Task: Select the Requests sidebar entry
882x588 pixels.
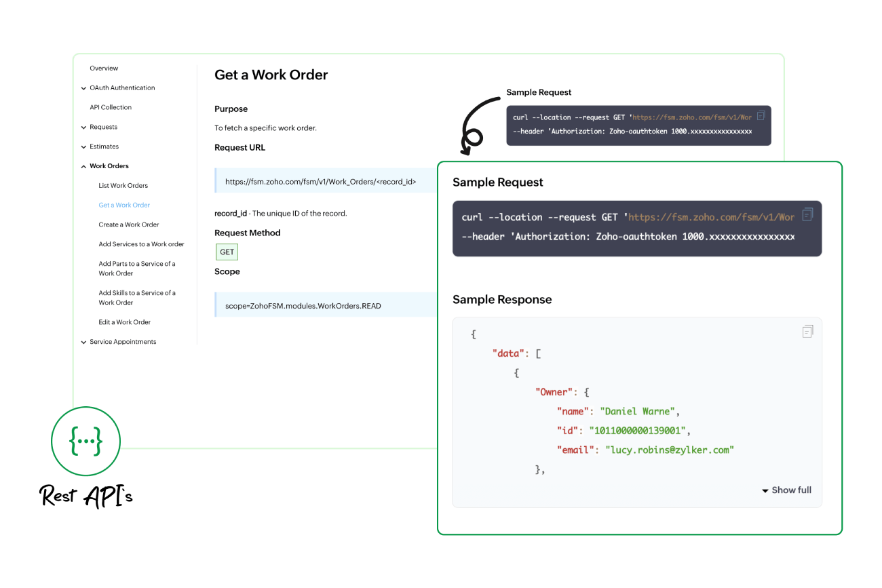Action: point(103,128)
